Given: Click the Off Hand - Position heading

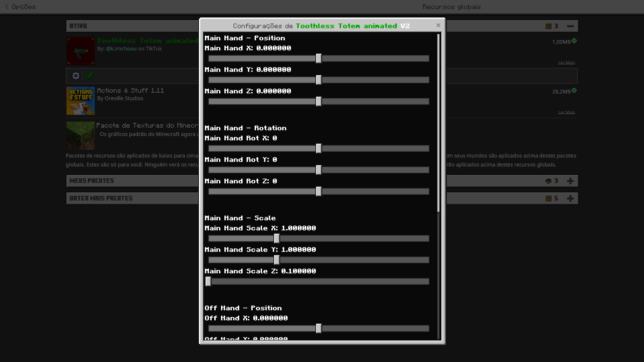Looking at the screenshot, I should pos(243,308).
